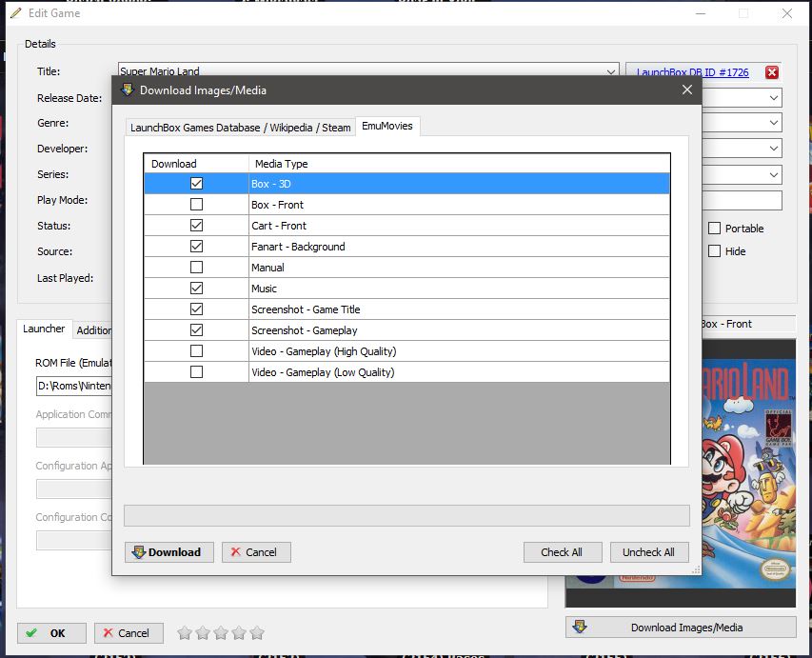812x658 pixels.
Task: Select the 'Fanart - Background' row text
Action: (298, 247)
